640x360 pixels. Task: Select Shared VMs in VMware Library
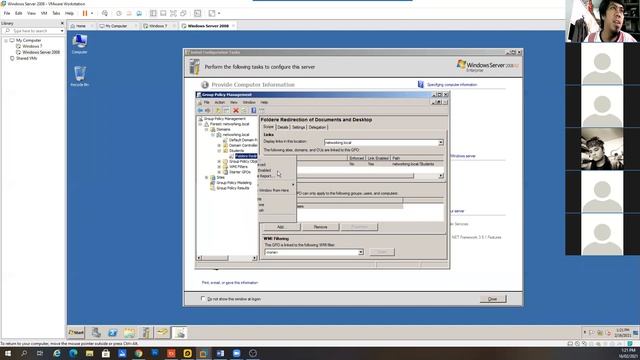pos(26,58)
